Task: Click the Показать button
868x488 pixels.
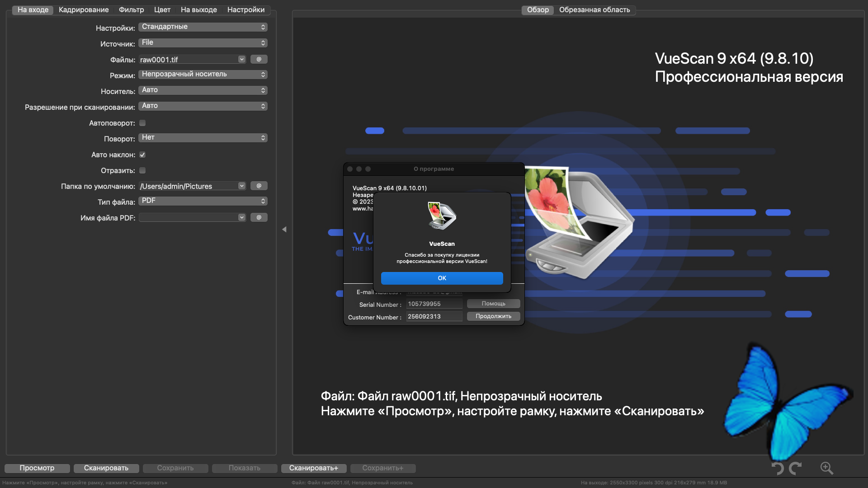Action: 245,469
